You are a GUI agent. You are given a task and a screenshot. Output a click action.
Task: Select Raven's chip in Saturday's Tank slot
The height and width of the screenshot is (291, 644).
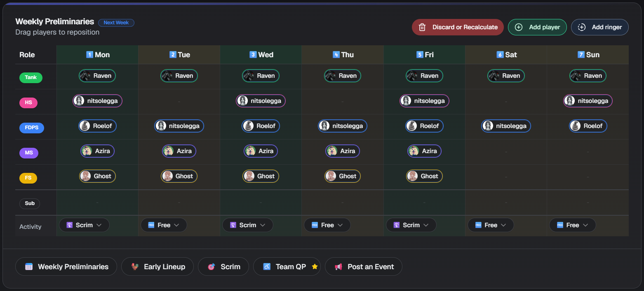(x=506, y=75)
